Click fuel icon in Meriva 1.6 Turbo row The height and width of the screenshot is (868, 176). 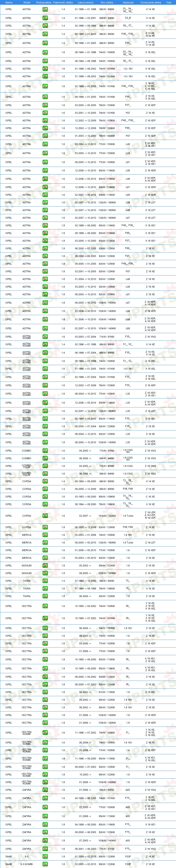pyautogui.click(x=45, y=543)
